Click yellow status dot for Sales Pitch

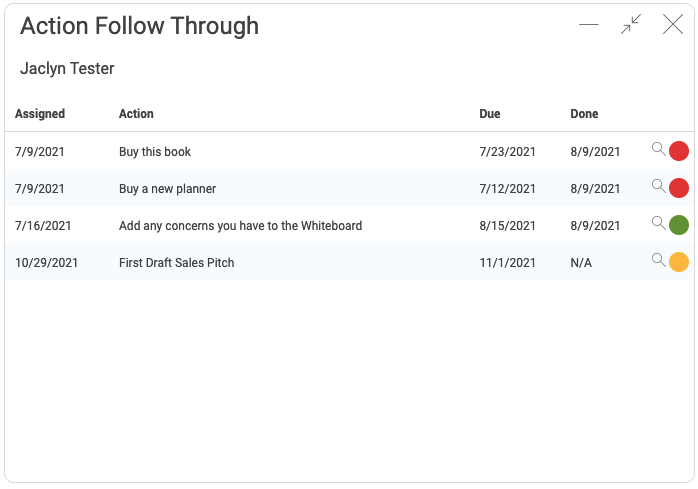(679, 262)
